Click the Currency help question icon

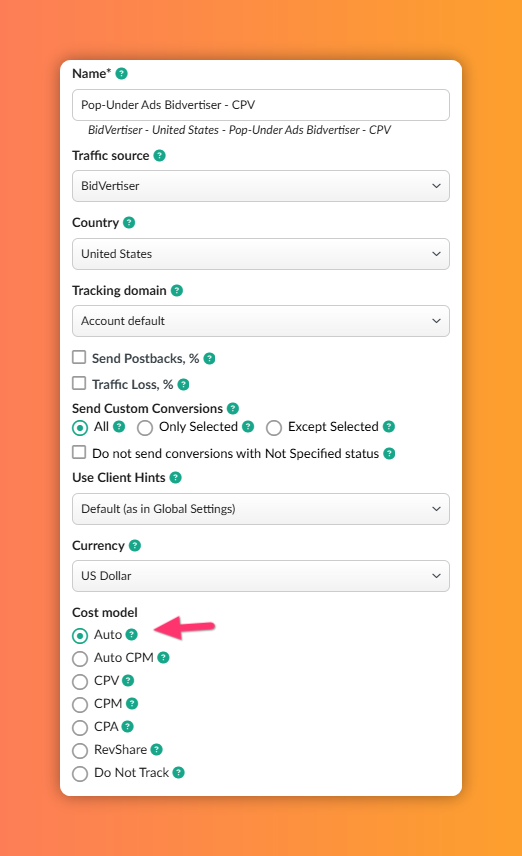[x=135, y=546]
